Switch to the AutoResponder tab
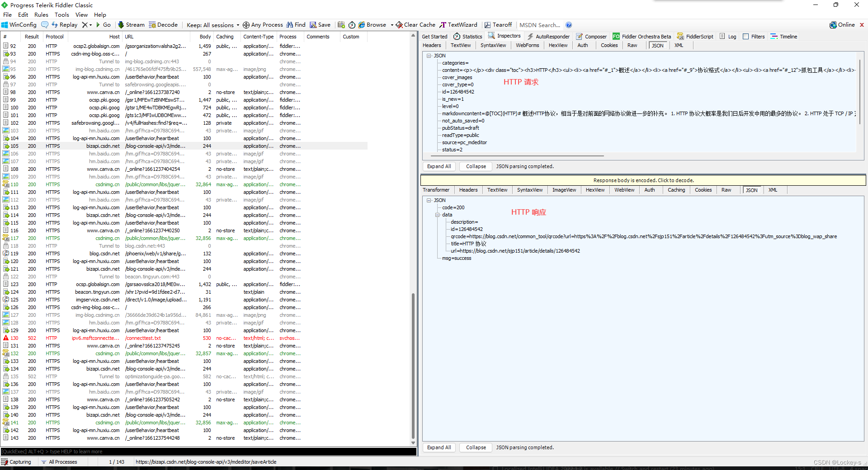Image resolution: width=868 pixels, height=470 pixels. pyautogui.click(x=548, y=37)
